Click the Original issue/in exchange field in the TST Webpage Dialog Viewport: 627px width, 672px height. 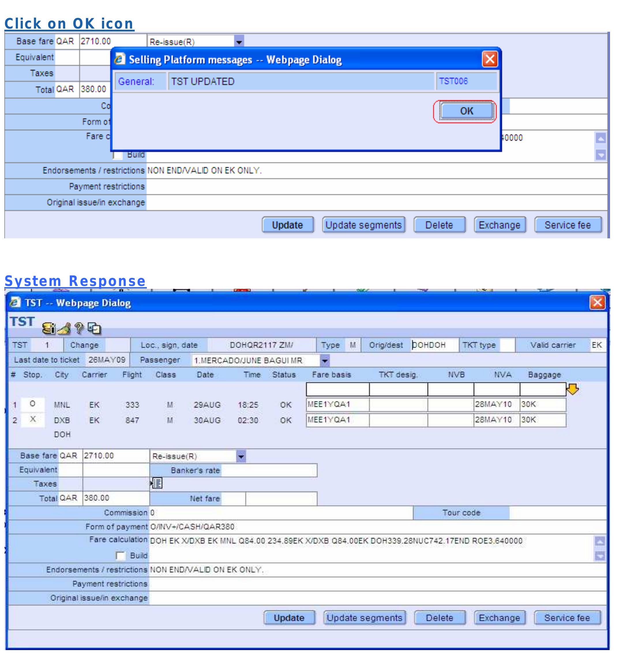[378, 598]
